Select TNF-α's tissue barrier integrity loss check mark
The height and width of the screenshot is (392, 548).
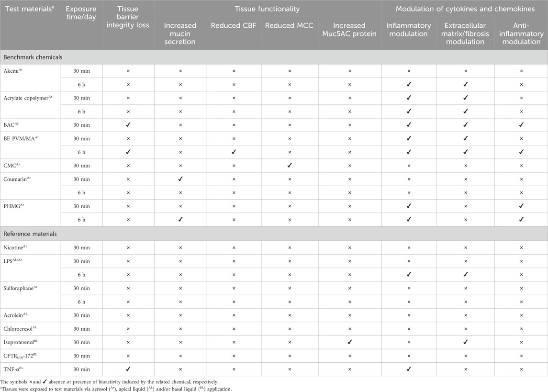pos(128,369)
